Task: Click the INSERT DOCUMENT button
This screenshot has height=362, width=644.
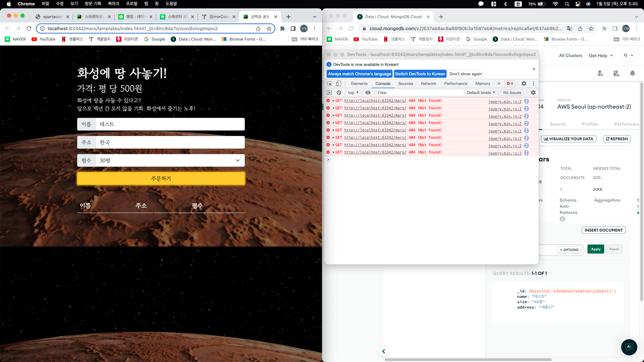Action: click(604, 230)
